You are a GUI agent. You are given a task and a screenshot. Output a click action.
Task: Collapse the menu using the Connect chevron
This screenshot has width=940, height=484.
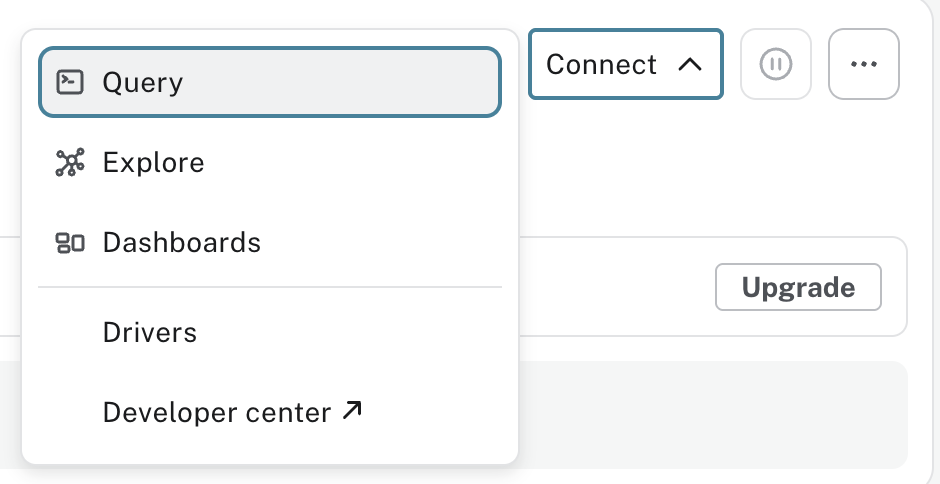pyautogui.click(x=689, y=65)
